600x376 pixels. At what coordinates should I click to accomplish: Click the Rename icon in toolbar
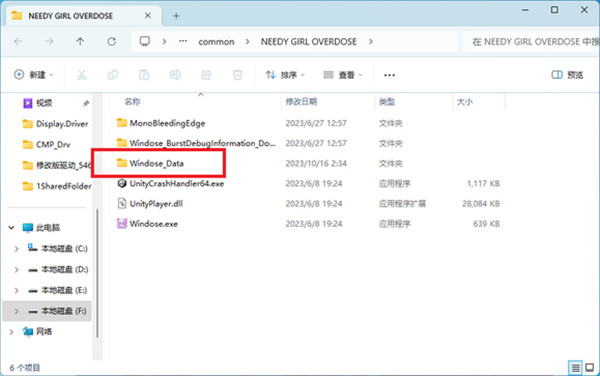(175, 75)
